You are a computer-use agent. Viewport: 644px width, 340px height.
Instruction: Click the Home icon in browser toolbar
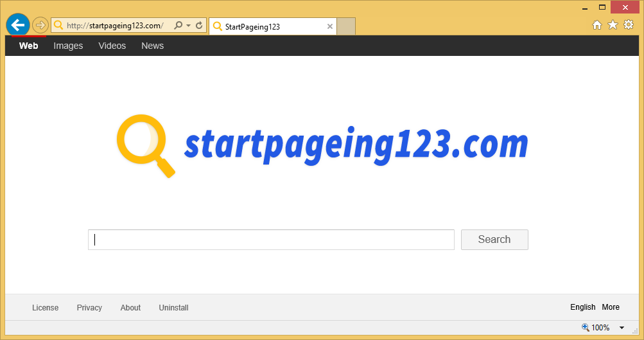597,25
